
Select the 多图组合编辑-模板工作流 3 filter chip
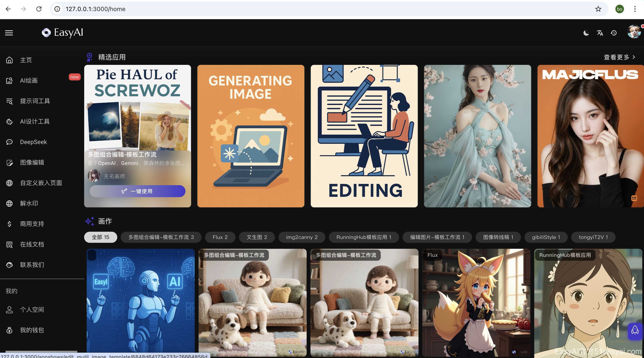[x=161, y=237]
